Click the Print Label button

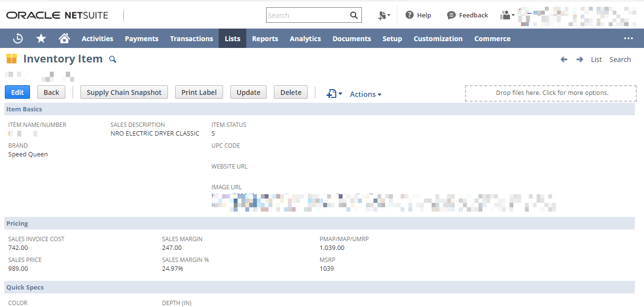(x=199, y=92)
